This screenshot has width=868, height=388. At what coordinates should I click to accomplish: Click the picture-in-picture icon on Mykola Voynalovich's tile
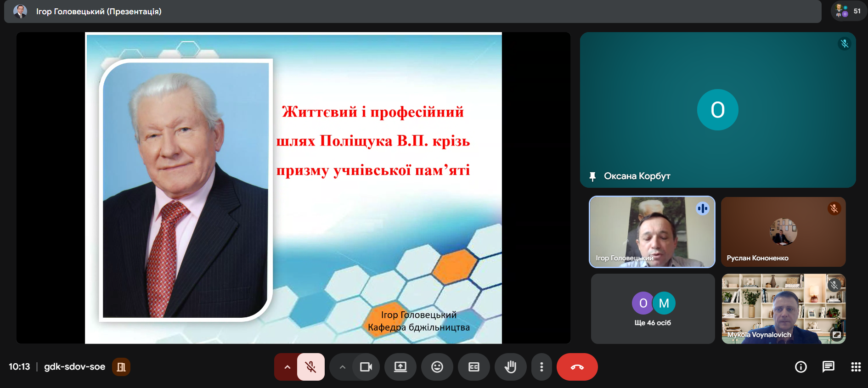coord(837,335)
